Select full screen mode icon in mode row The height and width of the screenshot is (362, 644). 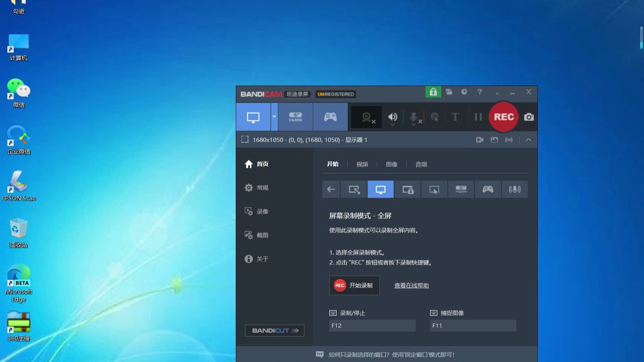pyautogui.click(x=381, y=189)
